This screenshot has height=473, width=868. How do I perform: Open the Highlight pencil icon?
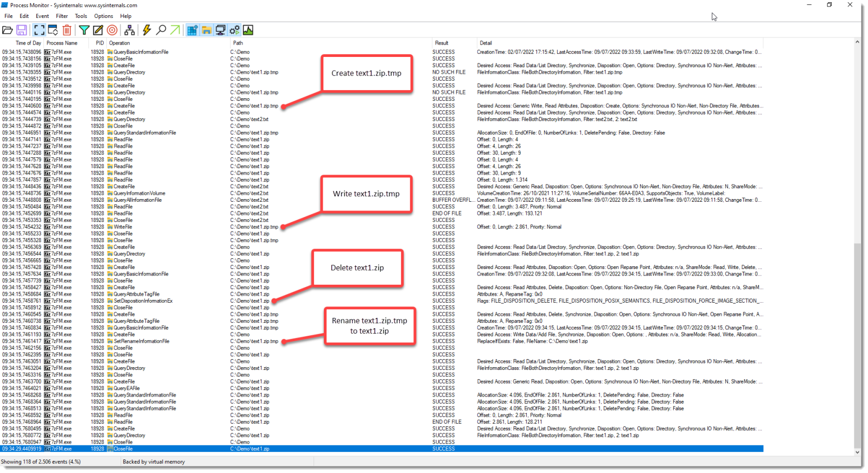pyautogui.click(x=98, y=30)
